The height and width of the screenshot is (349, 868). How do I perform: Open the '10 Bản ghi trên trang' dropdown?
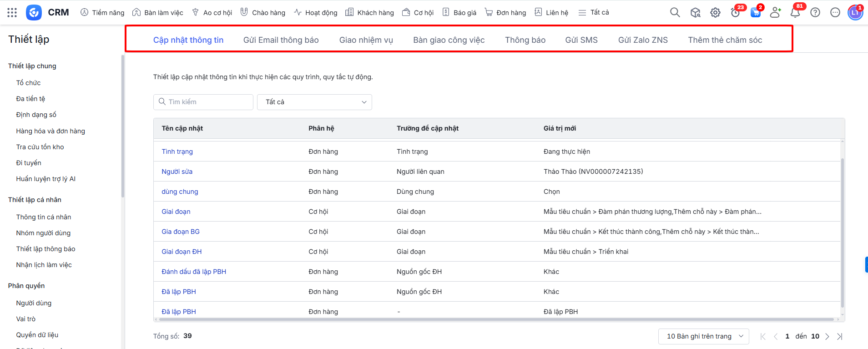(x=703, y=336)
